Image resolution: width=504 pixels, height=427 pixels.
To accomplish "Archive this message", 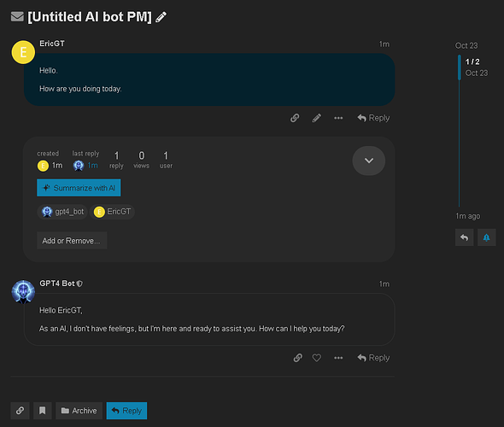I will (x=79, y=411).
